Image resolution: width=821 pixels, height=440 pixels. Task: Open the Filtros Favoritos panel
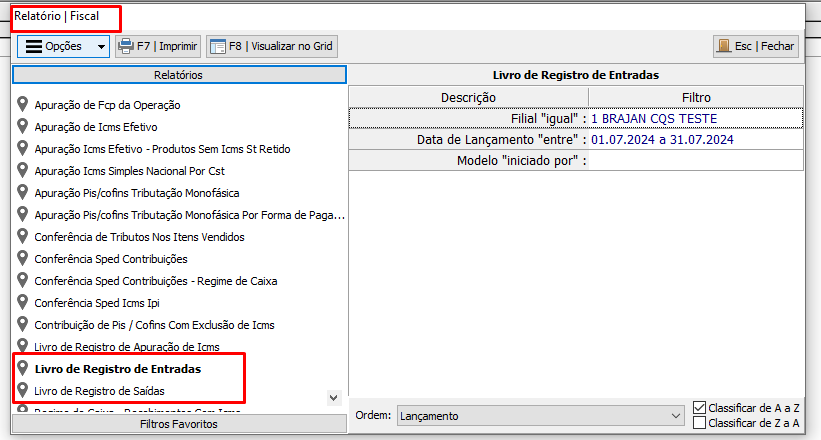pos(178,424)
